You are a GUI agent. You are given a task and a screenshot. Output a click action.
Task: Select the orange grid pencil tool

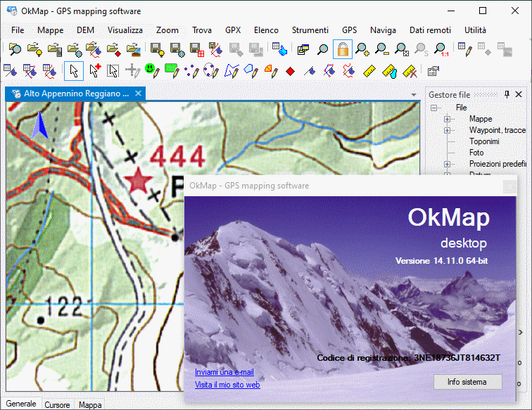pos(271,71)
